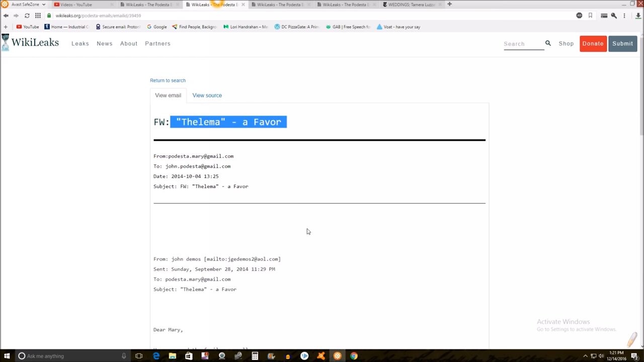The image size is (644, 362).
Task: Open the News menu item
Action: coord(105,43)
